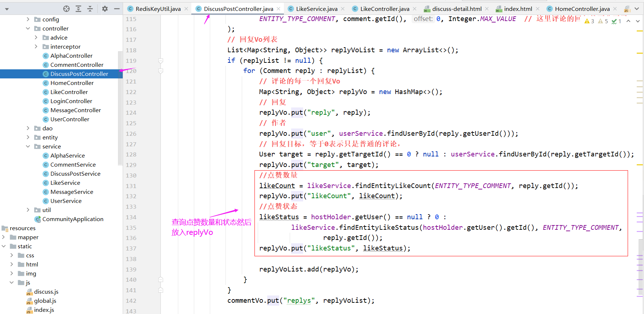This screenshot has height=314, width=644.
Task: Go to next highlighted error arrow
Action: 638,21
